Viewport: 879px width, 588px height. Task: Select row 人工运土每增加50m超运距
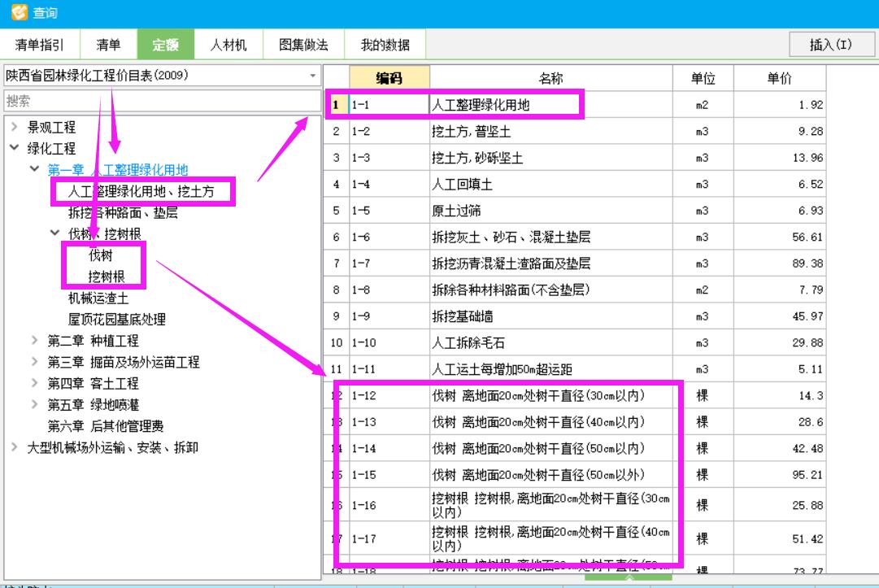[x=575, y=369]
